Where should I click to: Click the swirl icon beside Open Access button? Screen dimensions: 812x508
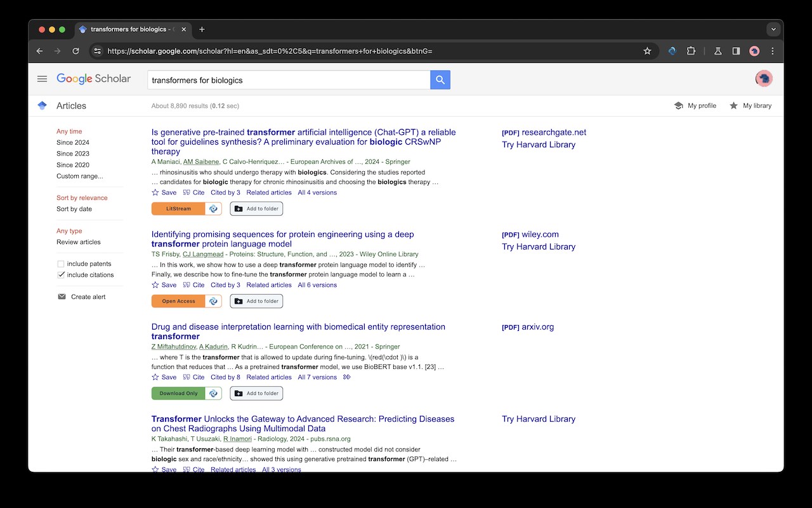pos(214,301)
